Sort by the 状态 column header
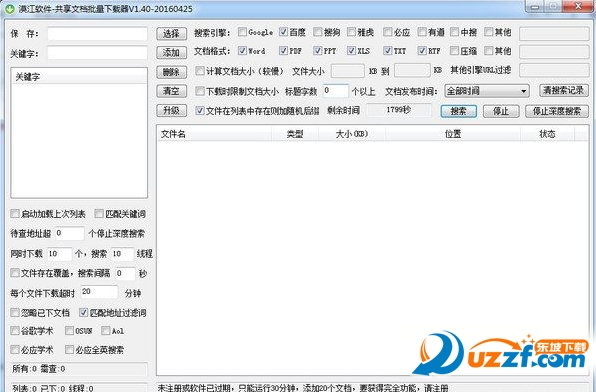The height and width of the screenshot is (392, 596). point(547,134)
